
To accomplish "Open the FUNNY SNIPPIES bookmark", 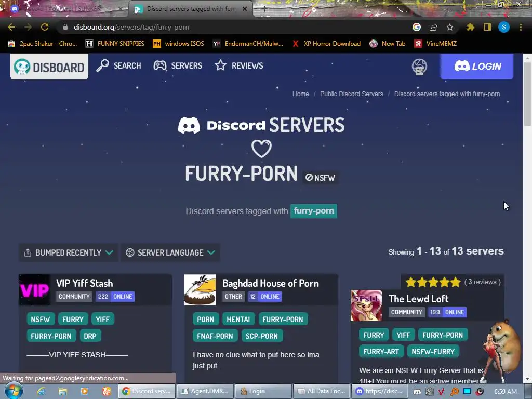I will point(115,44).
